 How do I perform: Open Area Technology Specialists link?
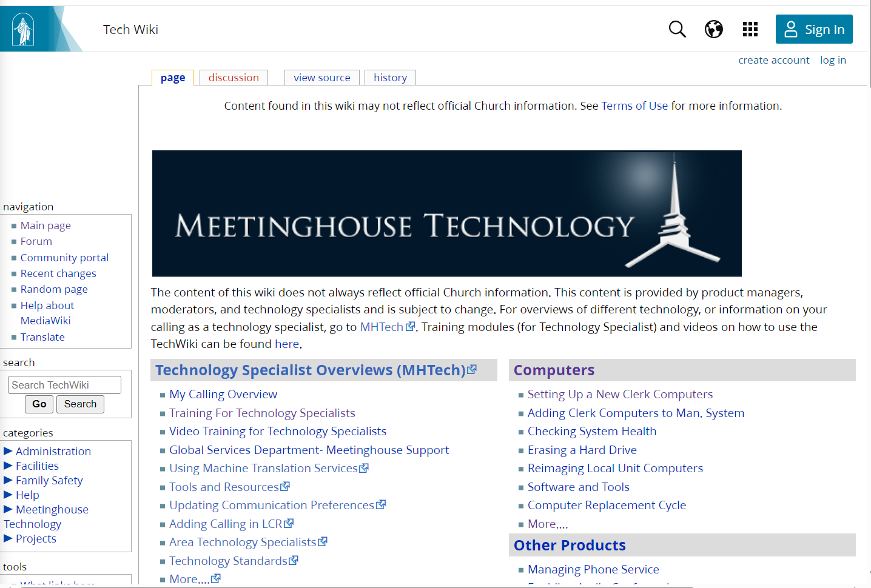pos(248,542)
